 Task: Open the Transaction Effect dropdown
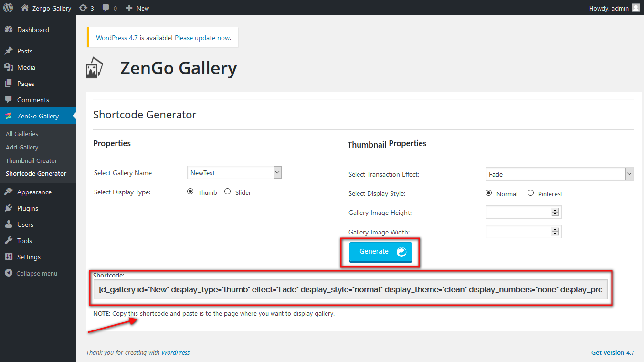(560, 174)
